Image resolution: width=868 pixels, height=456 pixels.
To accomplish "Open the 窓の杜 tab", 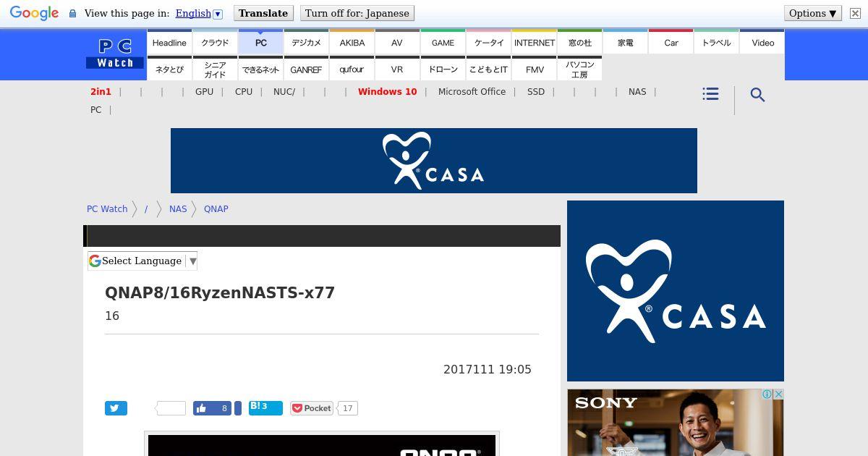I will (x=579, y=43).
